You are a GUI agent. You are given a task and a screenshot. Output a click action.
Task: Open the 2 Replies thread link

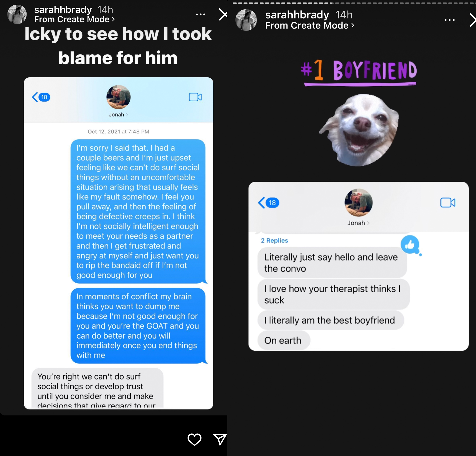(x=274, y=240)
